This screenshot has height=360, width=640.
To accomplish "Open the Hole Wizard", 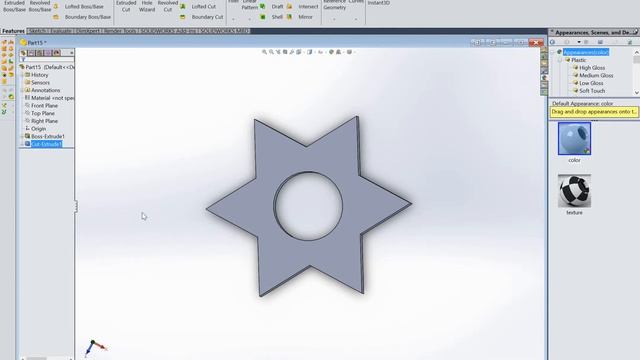I will point(147,6).
